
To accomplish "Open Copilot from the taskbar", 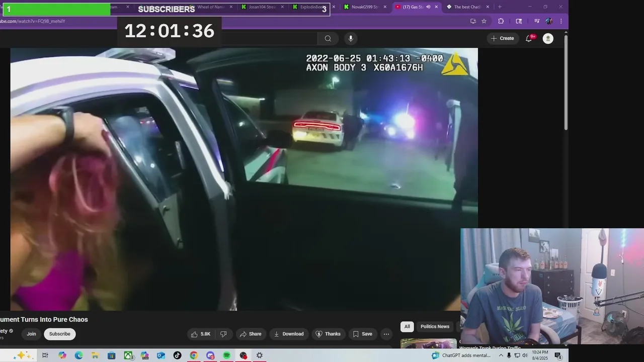I will [x=62, y=355].
